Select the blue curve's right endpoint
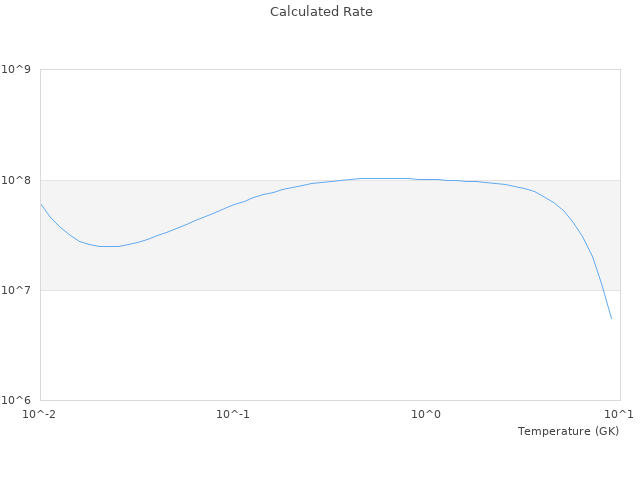Image resolution: width=640 pixels, height=480 pixels. [x=611, y=319]
